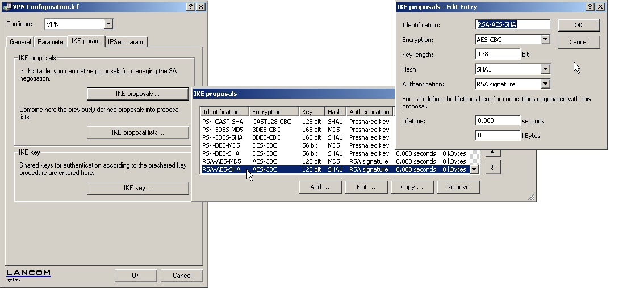Click the help question mark in Edit Entry dialog

(x=590, y=6)
